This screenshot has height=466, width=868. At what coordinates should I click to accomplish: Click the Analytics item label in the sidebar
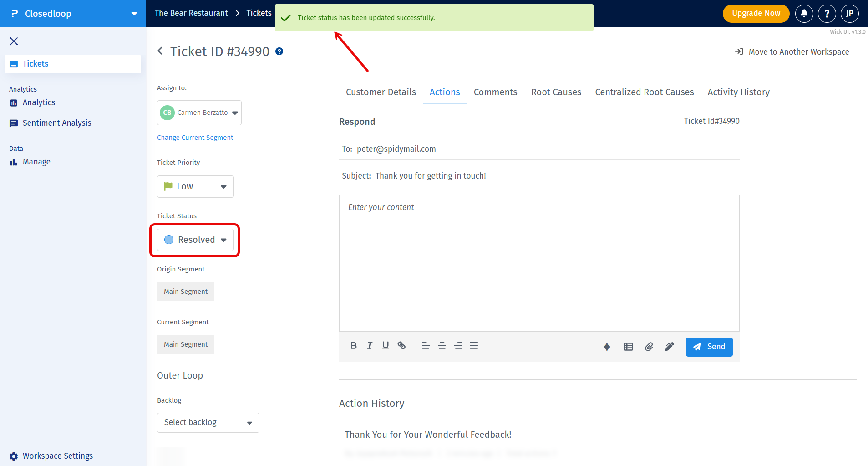39,102
